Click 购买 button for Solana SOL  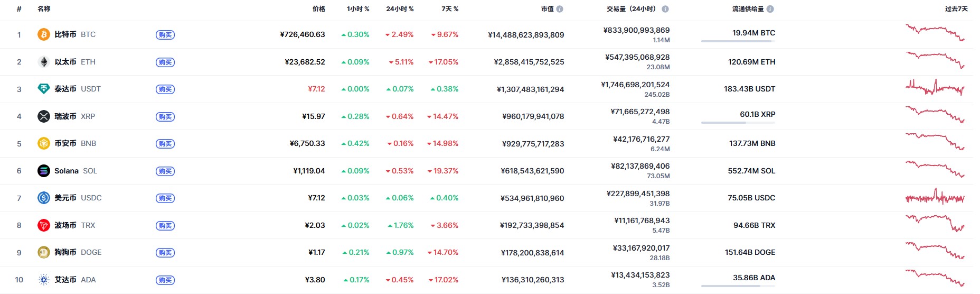click(x=165, y=171)
